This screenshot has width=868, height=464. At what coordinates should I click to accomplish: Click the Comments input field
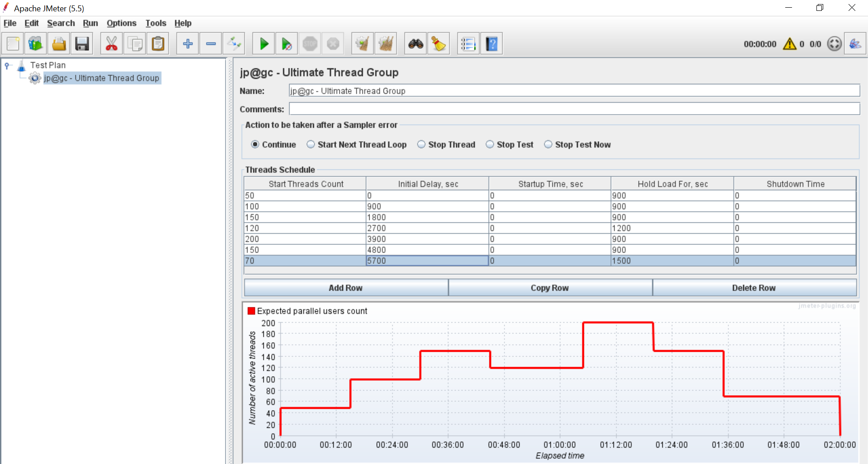574,109
